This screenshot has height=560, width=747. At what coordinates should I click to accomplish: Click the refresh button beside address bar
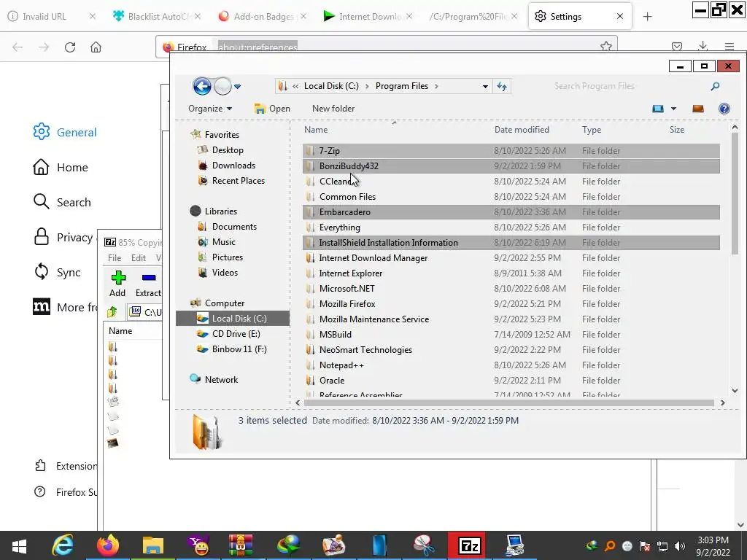(502, 86)
